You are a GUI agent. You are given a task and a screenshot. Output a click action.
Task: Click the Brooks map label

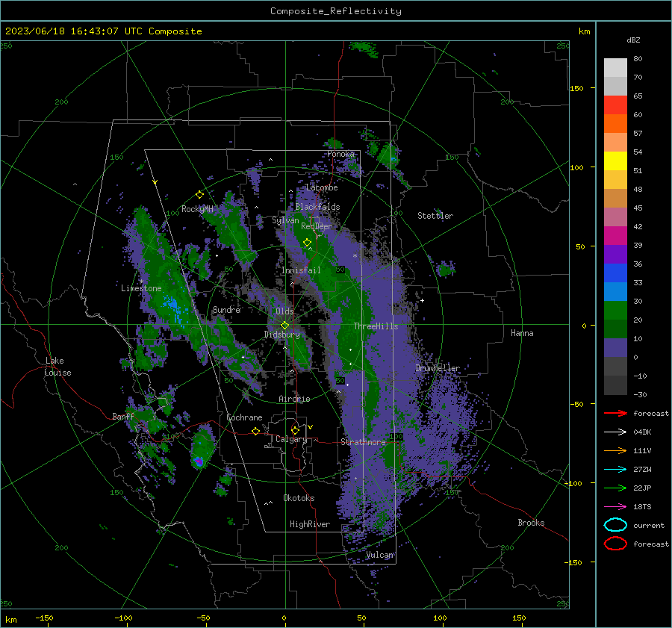[531, 523]
